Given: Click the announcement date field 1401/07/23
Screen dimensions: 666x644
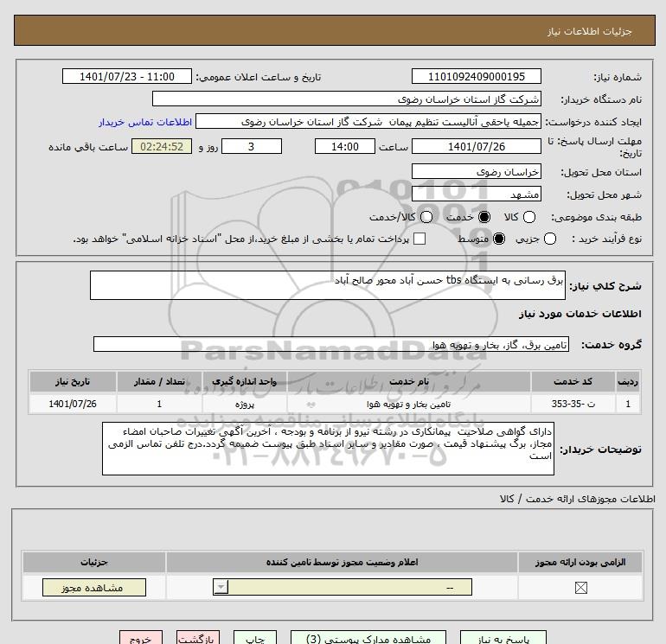Looking at the screenshot, I should 127,77.
